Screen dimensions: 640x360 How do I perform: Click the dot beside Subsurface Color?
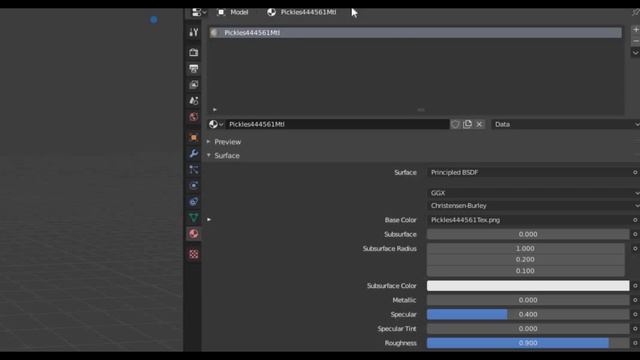(635, 286)
